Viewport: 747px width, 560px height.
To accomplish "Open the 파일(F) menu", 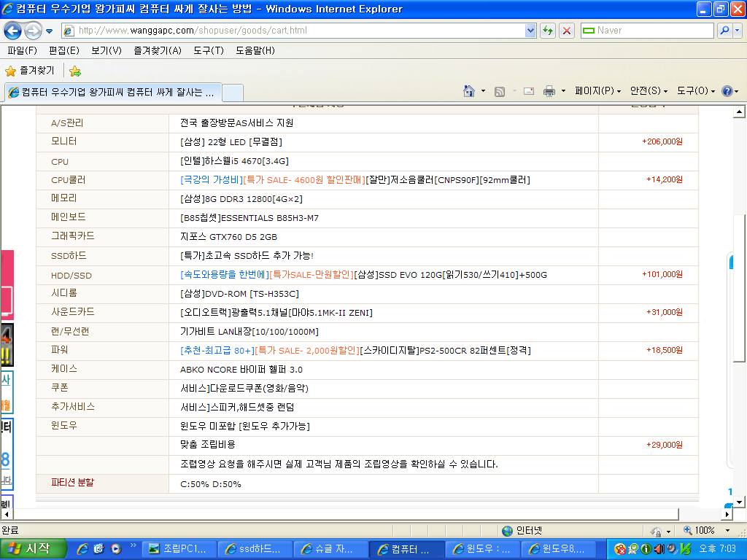I will pyautogui.click(x=22, y=50).
